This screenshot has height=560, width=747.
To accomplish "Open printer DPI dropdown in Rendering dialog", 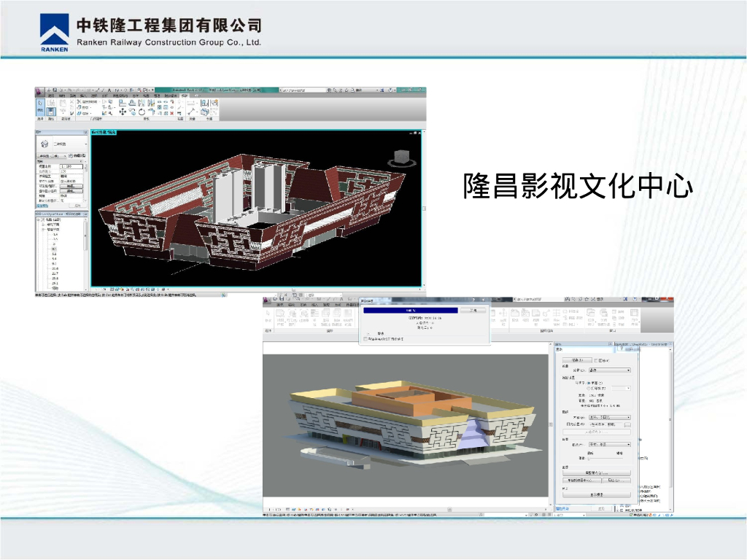I will point(622,388).
